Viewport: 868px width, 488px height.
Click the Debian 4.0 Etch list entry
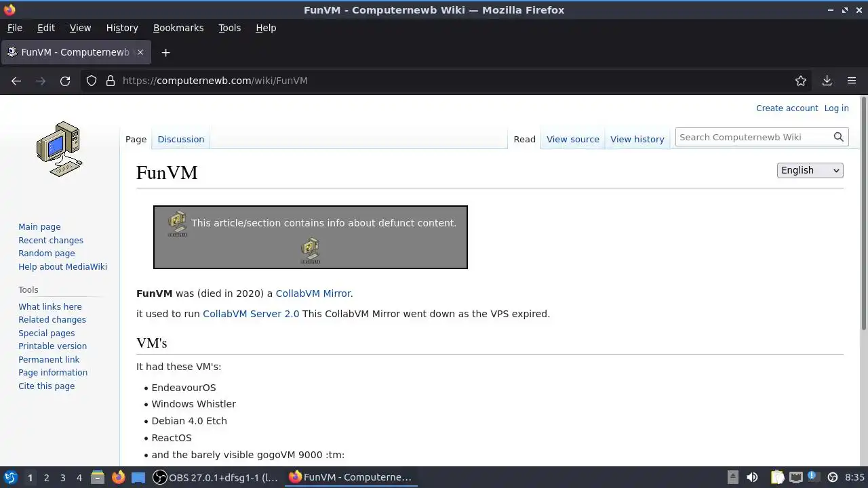[x=189, y=421]
